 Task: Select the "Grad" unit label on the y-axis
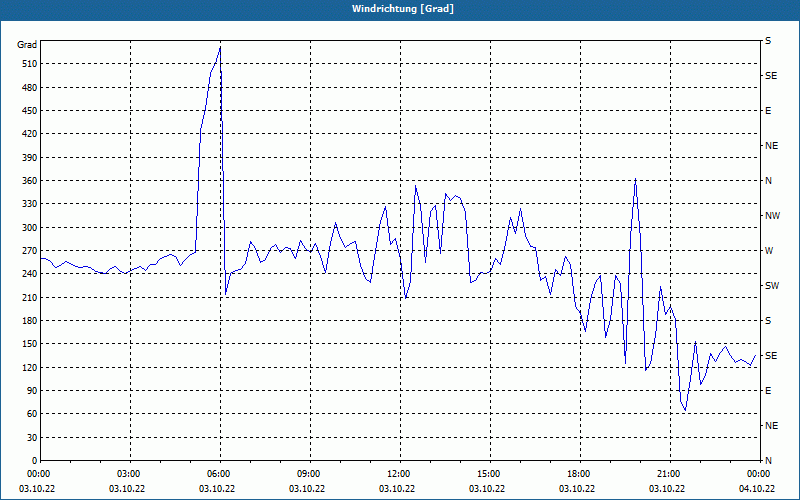point(27,45)
